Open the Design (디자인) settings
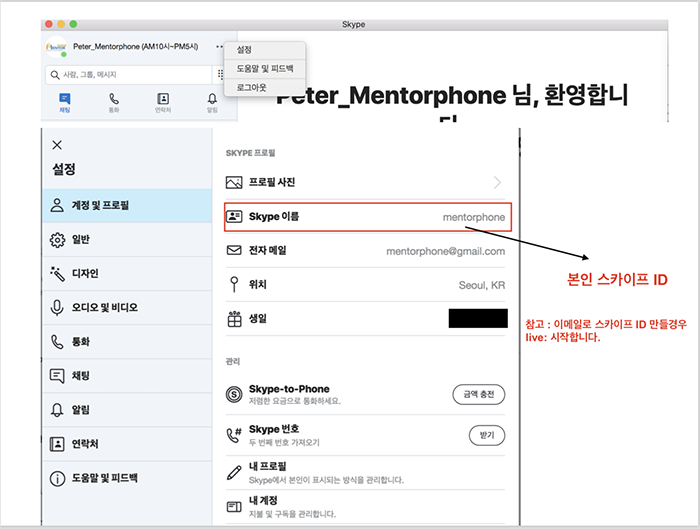Image resolution: width=700 pixels, height=529 pixels. click(127, 274)
